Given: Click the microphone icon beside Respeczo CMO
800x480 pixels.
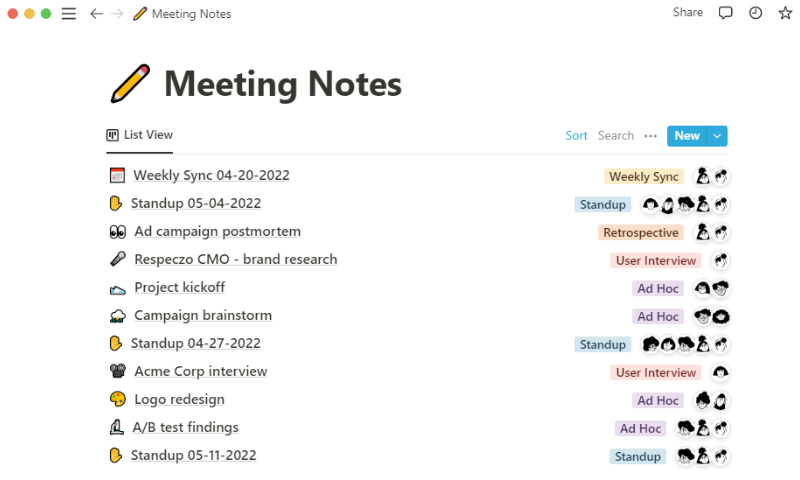Looking at the screenshot, I should coord(117,259).
